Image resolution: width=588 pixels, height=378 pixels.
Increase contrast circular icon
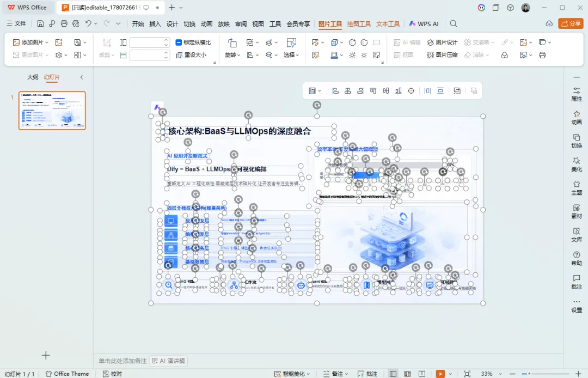352,42
